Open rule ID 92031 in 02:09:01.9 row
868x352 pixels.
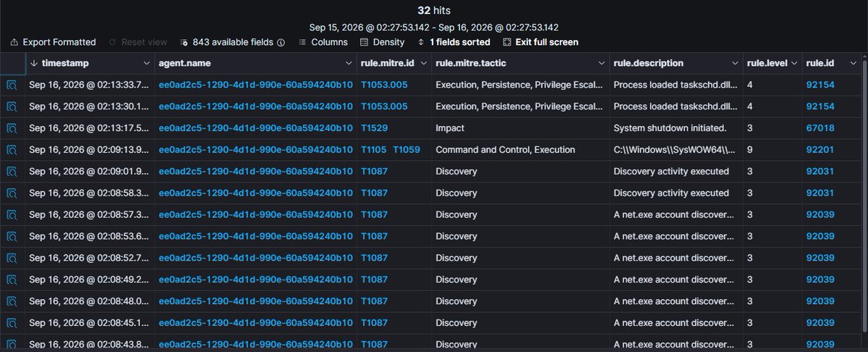820,172
